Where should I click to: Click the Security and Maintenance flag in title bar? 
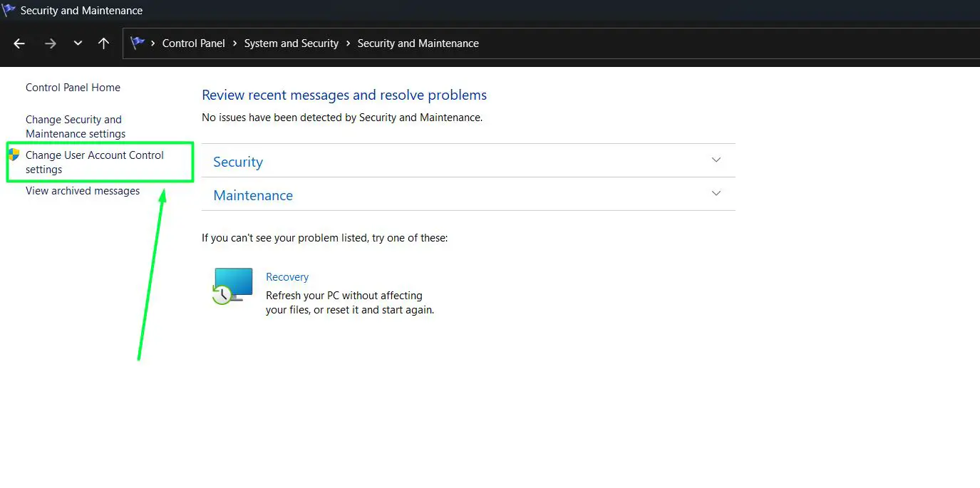tap(10, 10)
